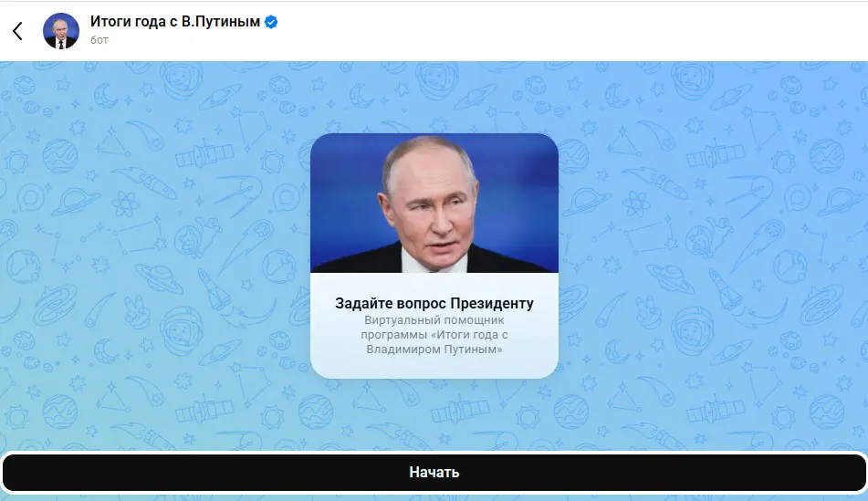Image resolution: width=868 pixels, height=501 pixels.
Task: Click the astronaut helmet doodle left of the card caption
Action: [182, 330]
